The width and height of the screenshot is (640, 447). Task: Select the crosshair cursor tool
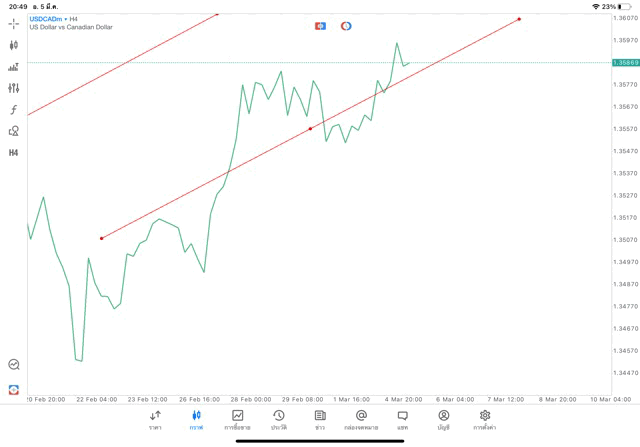pyautogui.click(x=13, y=23)
